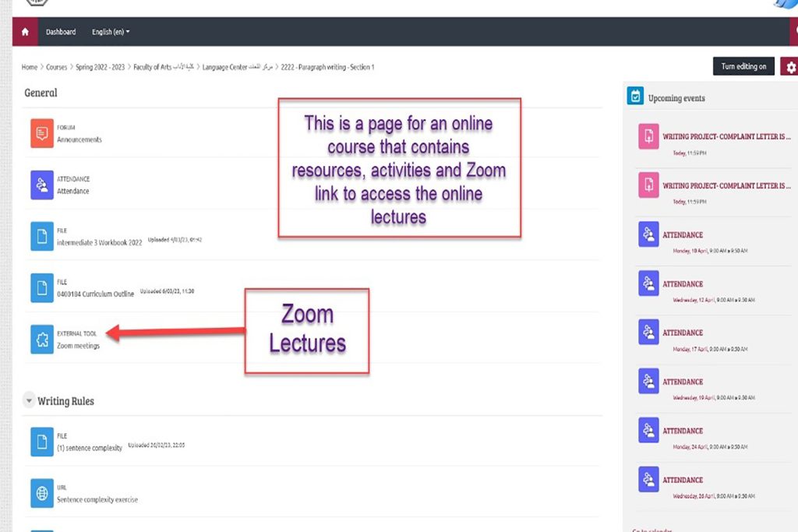Open the Language Center breadcrumb
The height and width of the screenshot is (532, 798).
click(x=238, y=67)
